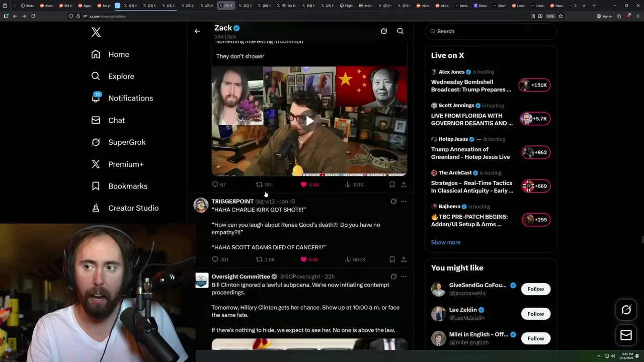Bookmark page with star icon
644x362 pixels.
(560, 16)
